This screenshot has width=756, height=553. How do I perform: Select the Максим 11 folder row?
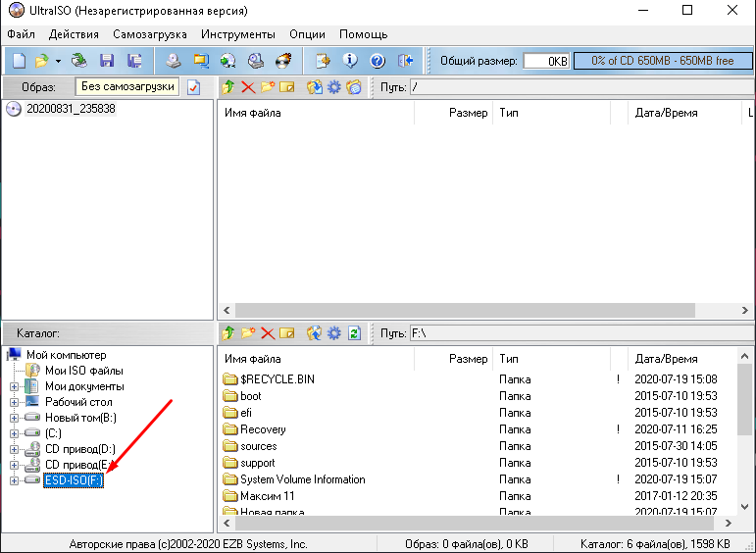pos(478,496)
